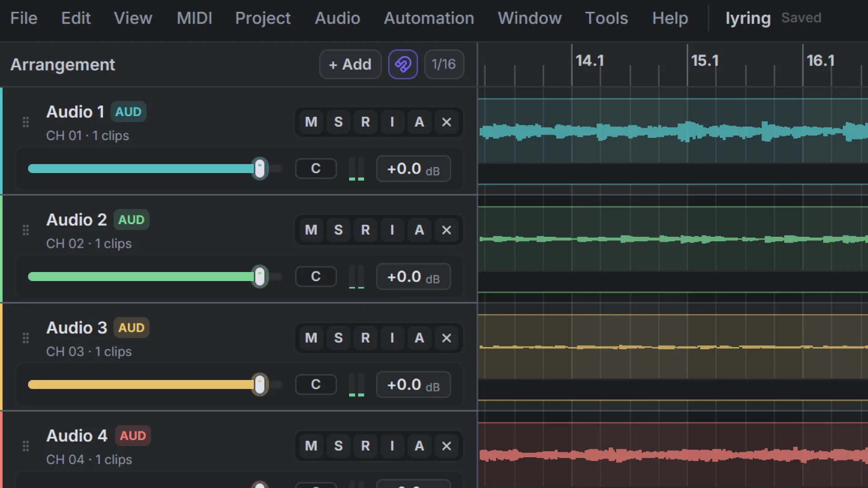The height and width of the screenshot is (488, 868).
Task: Open the View menu
Action: click(133, 18)
